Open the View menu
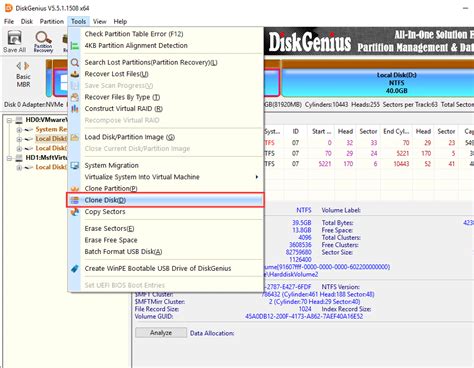 point(99,22)
